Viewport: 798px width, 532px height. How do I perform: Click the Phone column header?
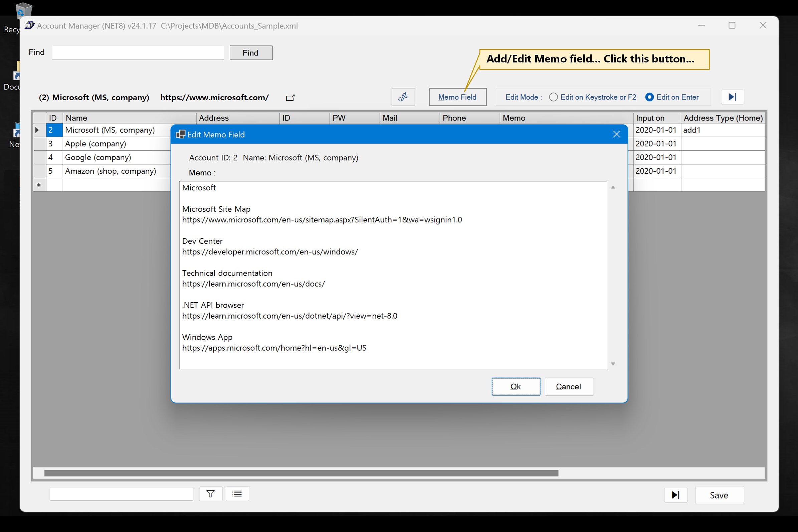coord(470,118)
